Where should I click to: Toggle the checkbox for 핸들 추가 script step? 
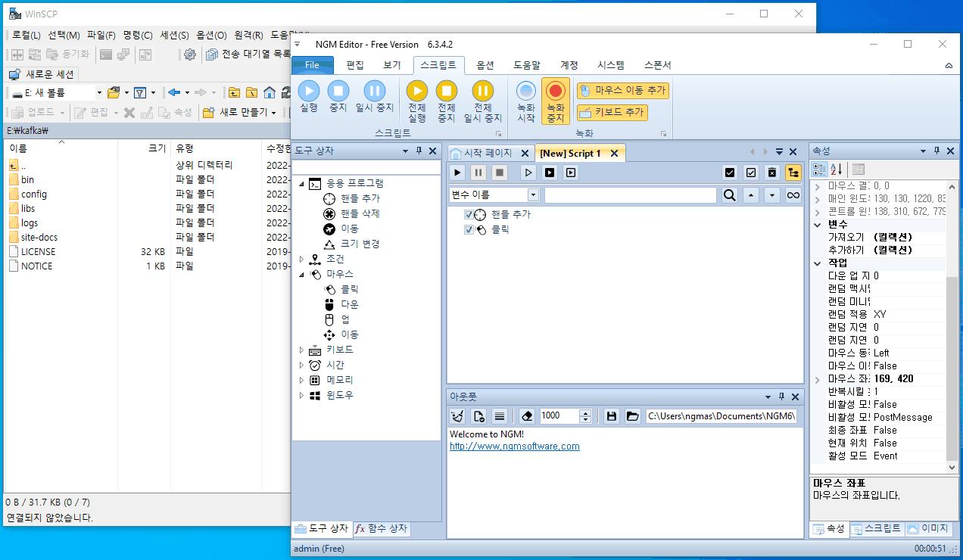click(469, 215)
